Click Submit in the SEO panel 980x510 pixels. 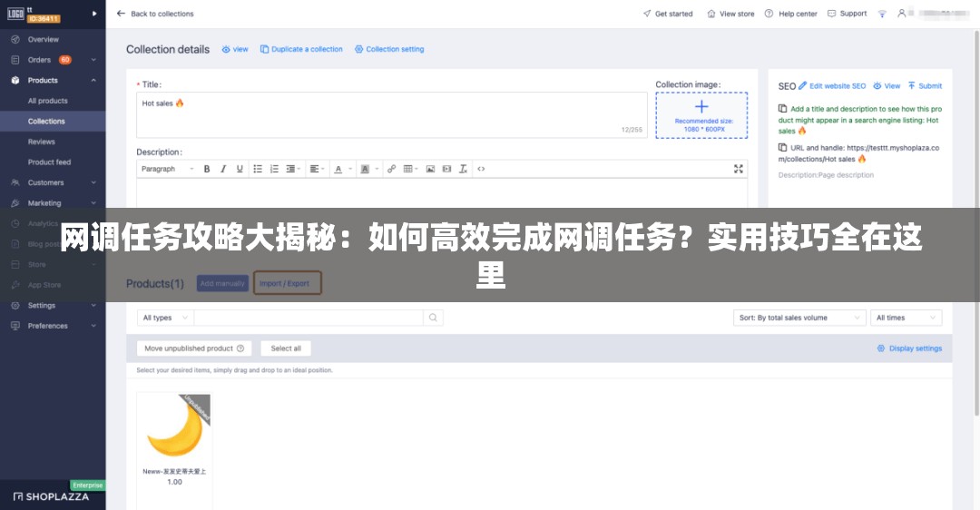(x=925, y=86)
